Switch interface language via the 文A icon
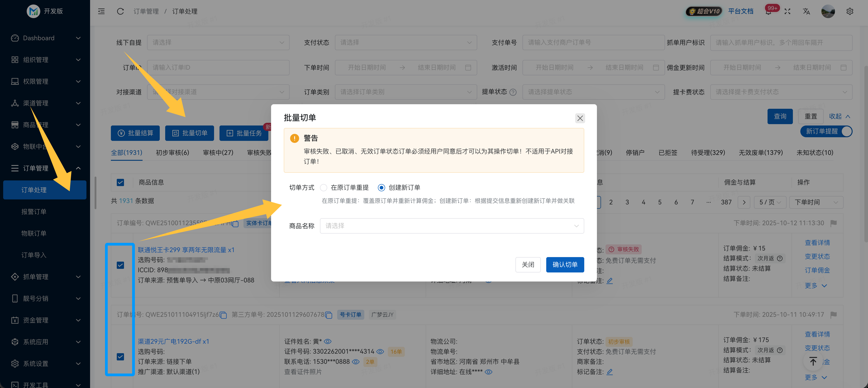Screen dimensions: 868x388 coord(806,11)
